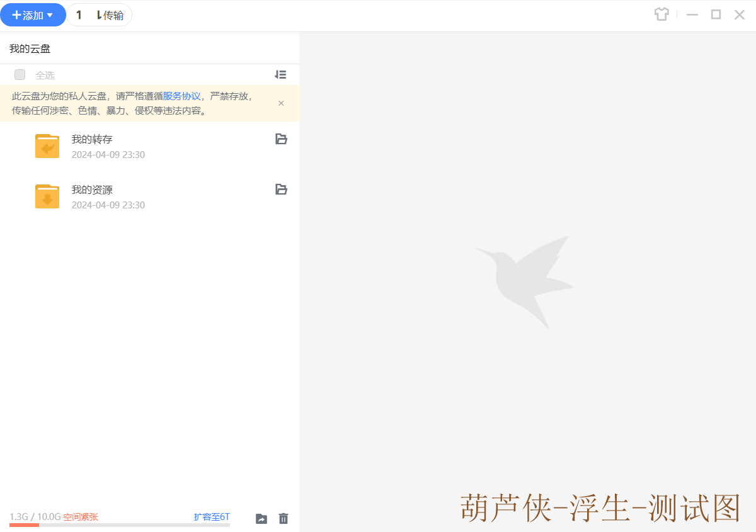This screenshot has width=756, height=532.
Task: Click the 我的资源 folder thumbnail
Action: point(47,196)
